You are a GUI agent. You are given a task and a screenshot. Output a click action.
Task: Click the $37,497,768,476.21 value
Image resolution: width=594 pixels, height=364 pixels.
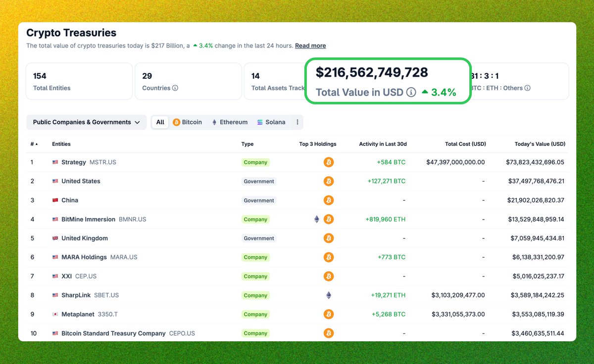coord(536,181)
